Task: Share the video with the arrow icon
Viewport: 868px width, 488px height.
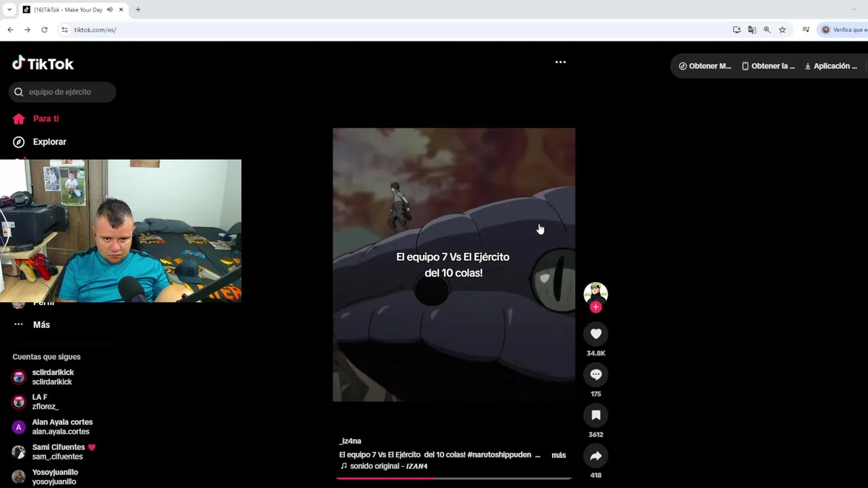Action: pyautogui.click(x=596, y=455)
